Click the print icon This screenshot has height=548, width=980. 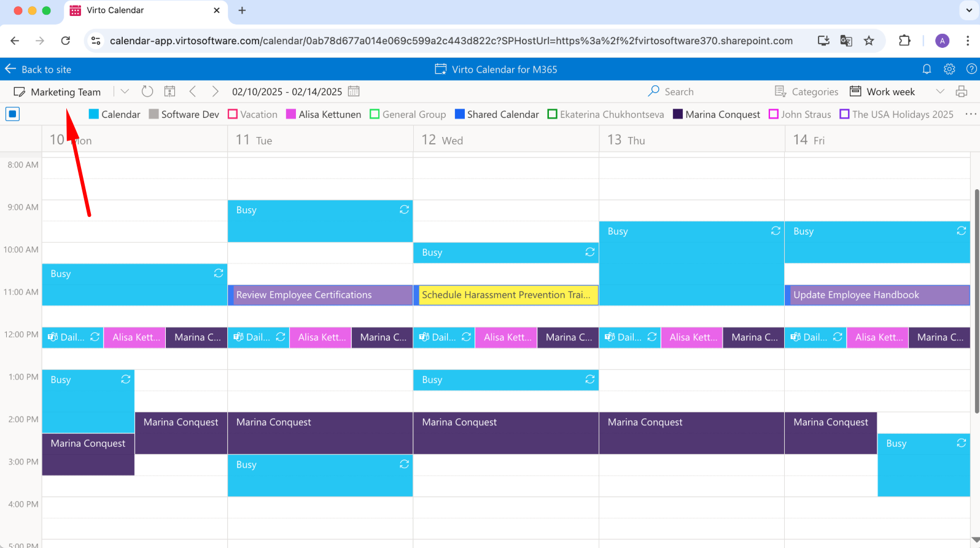tap(962, 92)
